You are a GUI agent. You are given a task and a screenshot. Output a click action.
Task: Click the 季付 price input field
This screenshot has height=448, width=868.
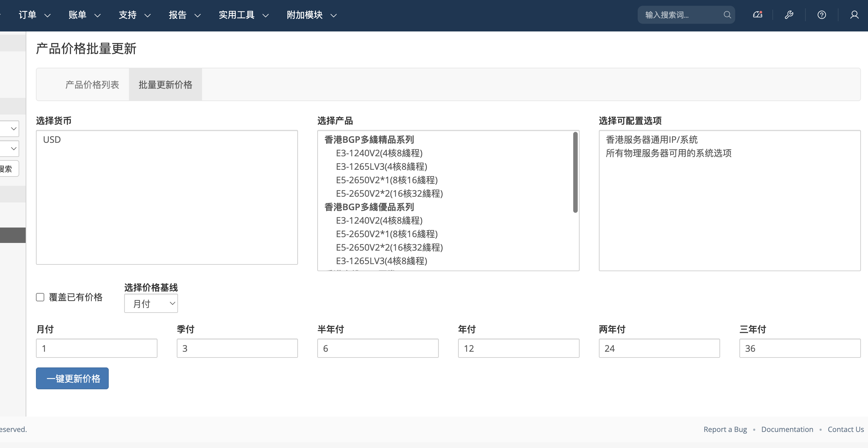[x=237, y=348]
